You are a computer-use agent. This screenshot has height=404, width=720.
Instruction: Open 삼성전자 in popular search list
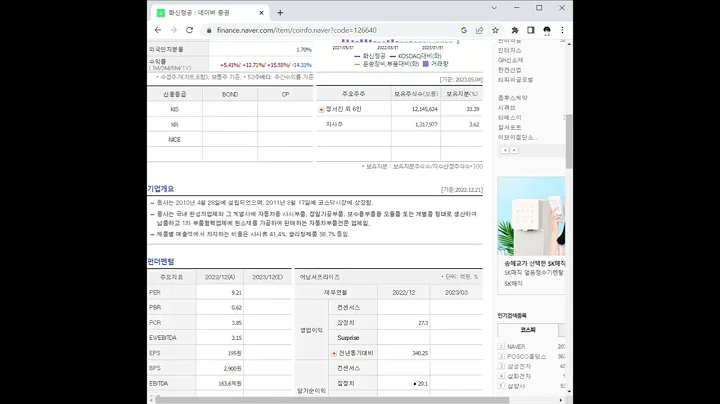519,366
